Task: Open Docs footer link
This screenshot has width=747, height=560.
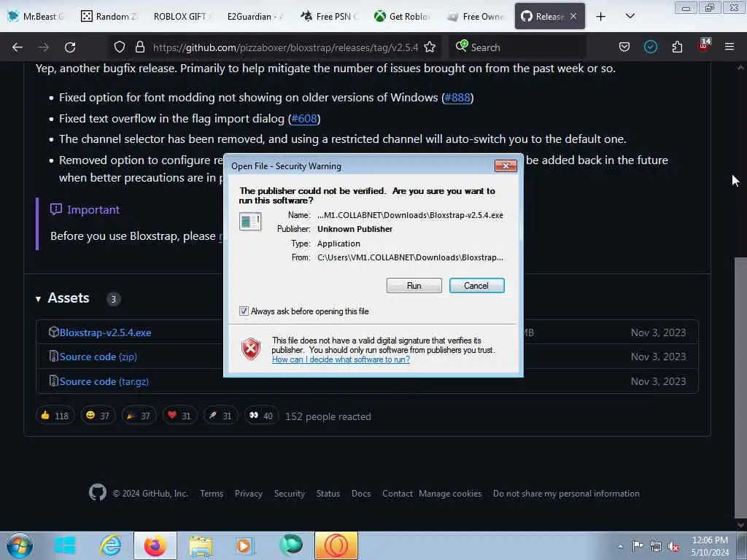Action: 361,494
